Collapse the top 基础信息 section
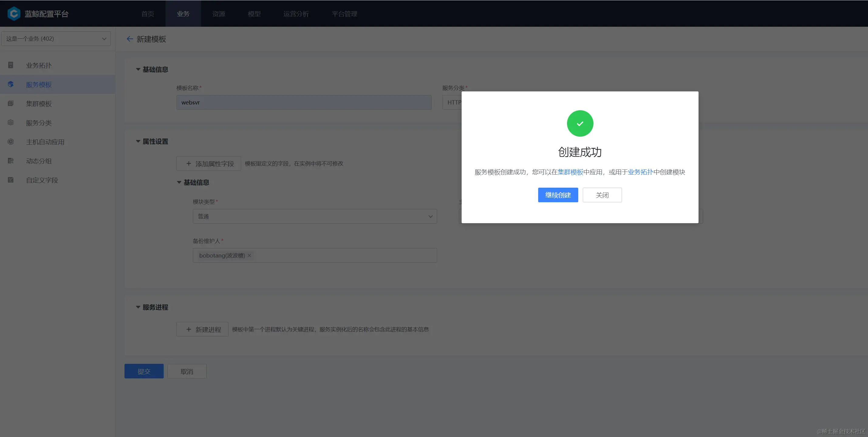 pos(138,70)
